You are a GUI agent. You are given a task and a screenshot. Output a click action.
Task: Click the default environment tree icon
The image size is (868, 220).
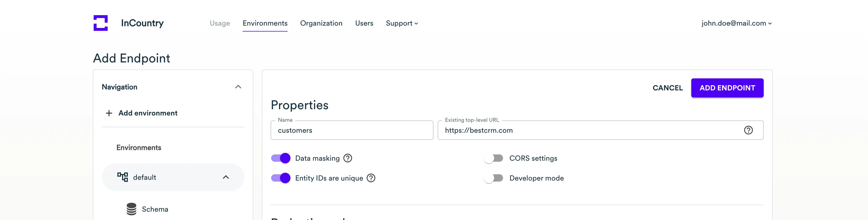(122, 177)
